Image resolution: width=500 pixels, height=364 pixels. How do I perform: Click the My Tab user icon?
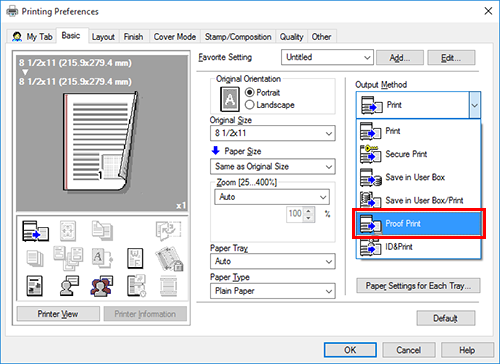point(17,36)
